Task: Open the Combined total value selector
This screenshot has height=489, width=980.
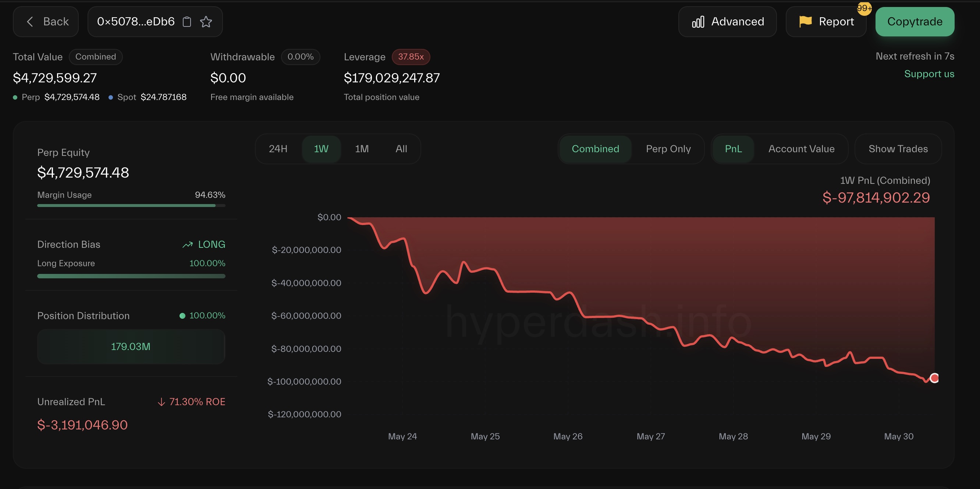Action: [96, 57]
